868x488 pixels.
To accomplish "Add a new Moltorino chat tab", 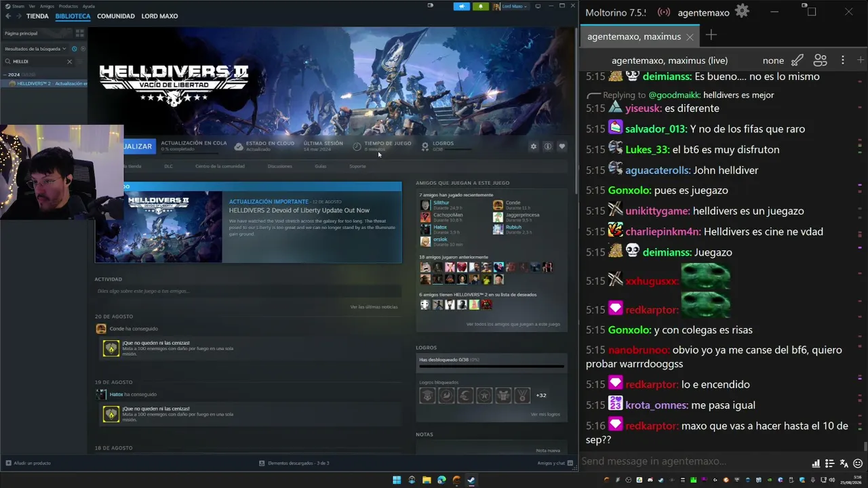I will pyautogui.click(x=711, y=35).
